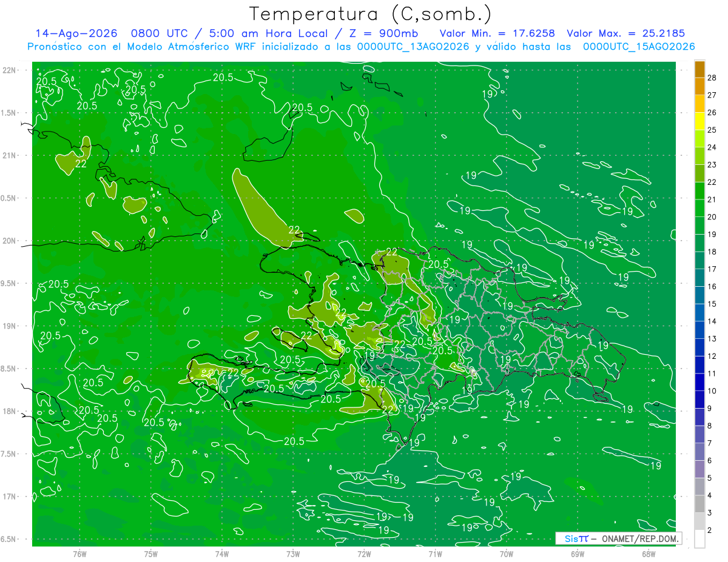Screen dimensions: 728x562
Task: Click the init time '0000UTC_13AGO2026'
Action: [413, 47]
